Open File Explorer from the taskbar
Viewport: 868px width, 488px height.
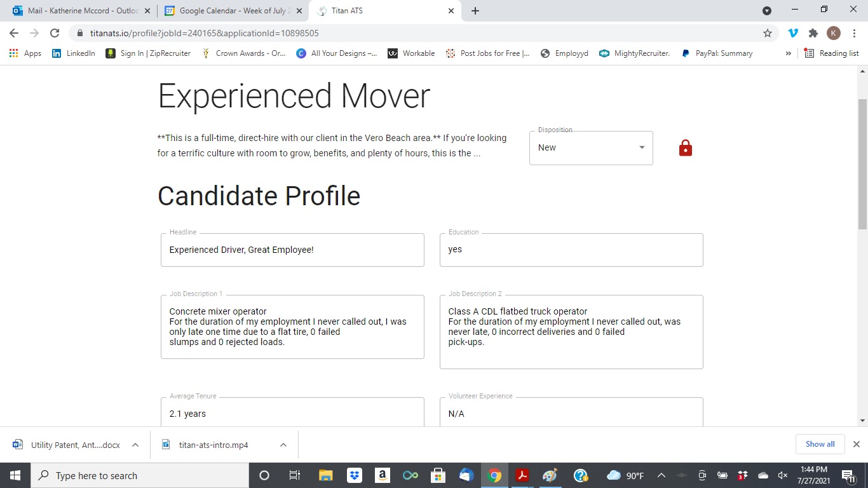[x=325, y=475]
